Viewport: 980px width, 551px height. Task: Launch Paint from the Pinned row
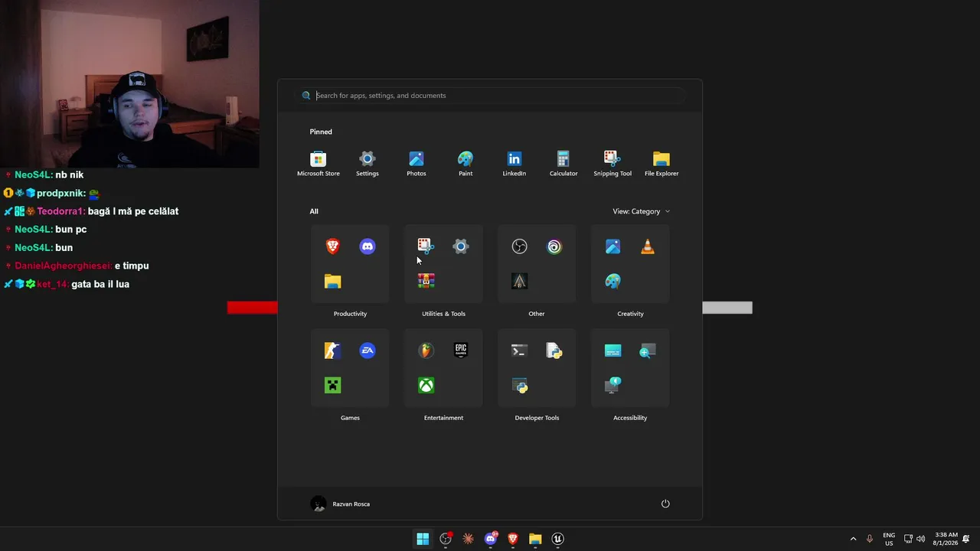pyautogui.click(x=465, y=163)
